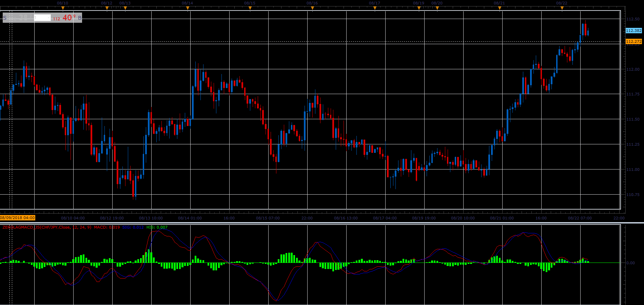Select the 08/13 orange day marker
Viewport: 644px width, 305px height.
coord(125,8)
